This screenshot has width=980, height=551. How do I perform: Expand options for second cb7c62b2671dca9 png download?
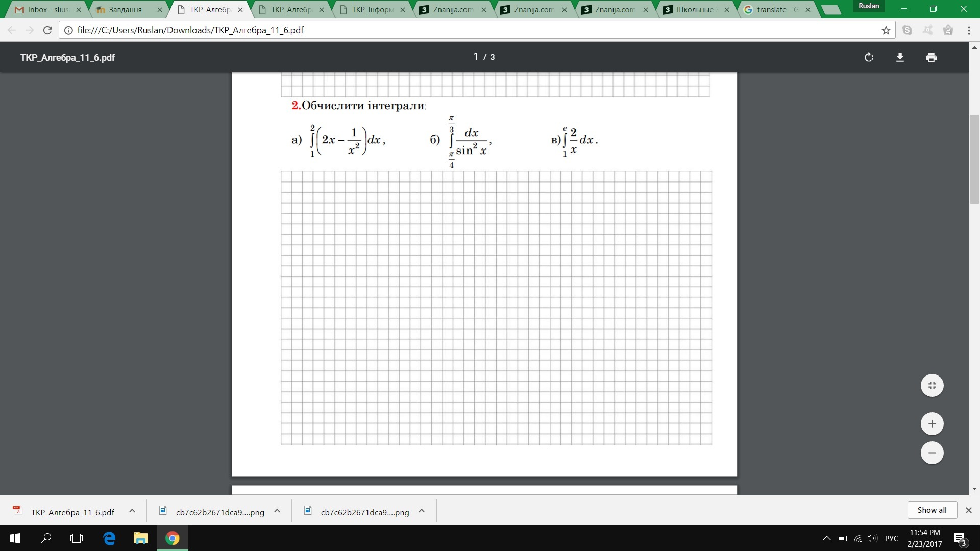click(x=422, y=511)
